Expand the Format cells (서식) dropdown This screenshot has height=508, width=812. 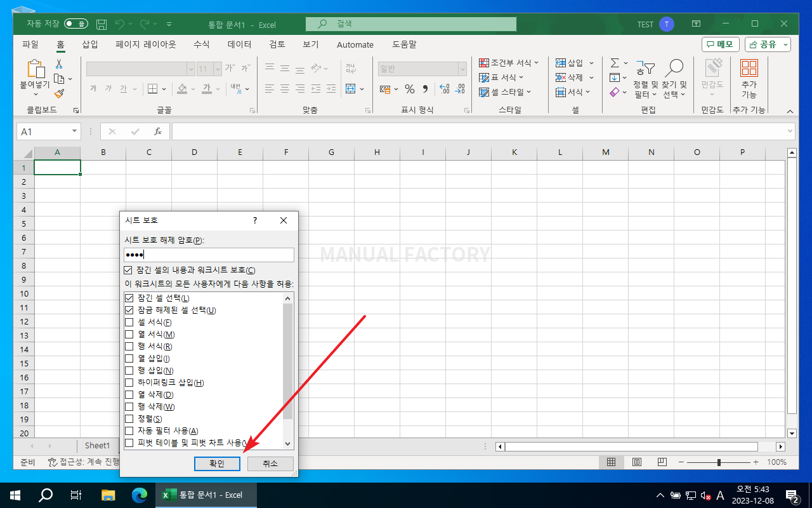587,92
